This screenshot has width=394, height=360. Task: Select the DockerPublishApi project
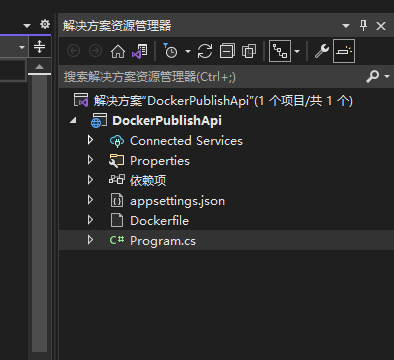point(167,120)
